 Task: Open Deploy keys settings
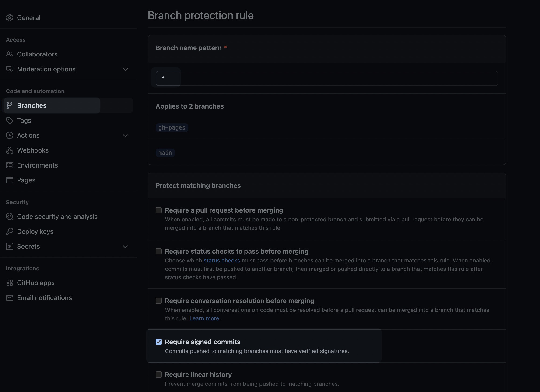pos(35,231)
